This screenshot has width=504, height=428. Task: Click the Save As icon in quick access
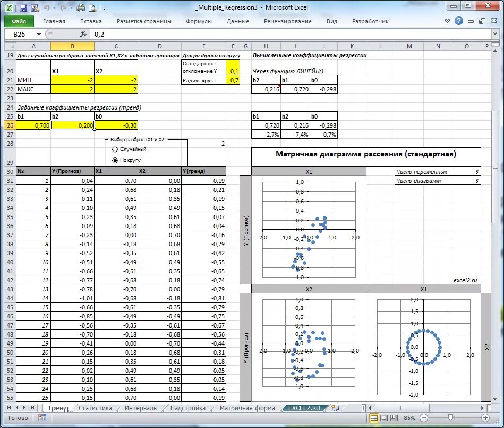point(35,7)
